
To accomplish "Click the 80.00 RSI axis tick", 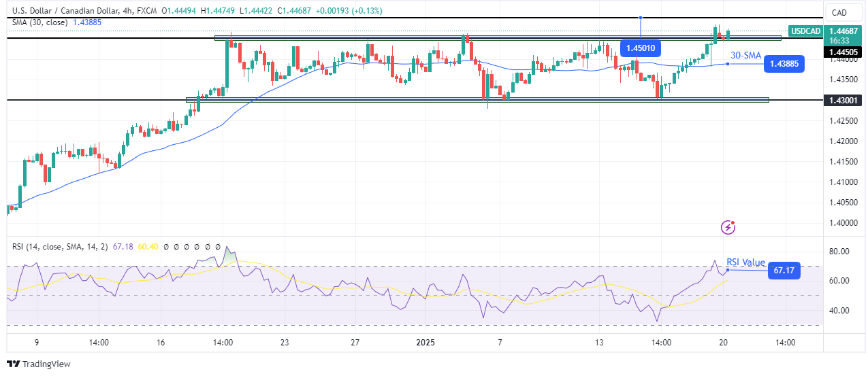I will coord(839,251).
